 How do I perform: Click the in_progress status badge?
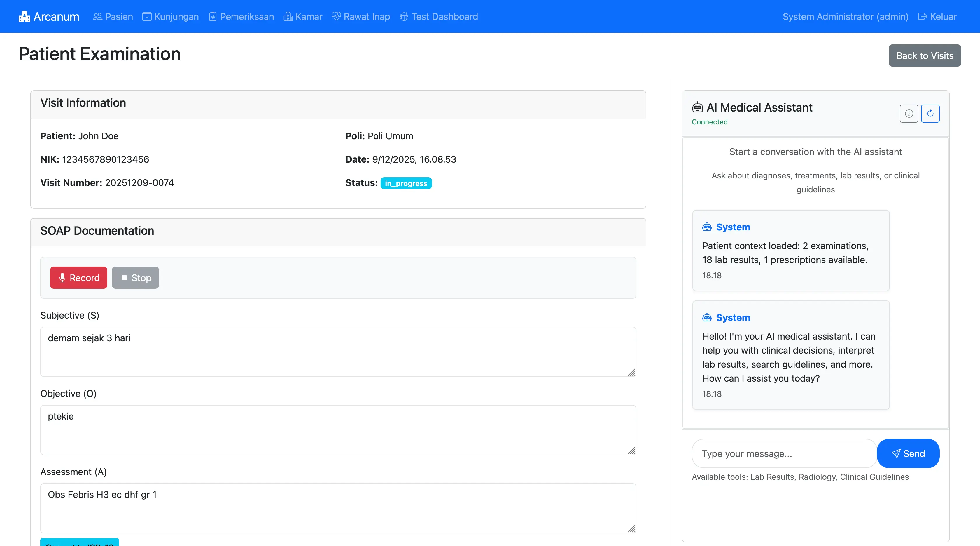coord(406,184)
